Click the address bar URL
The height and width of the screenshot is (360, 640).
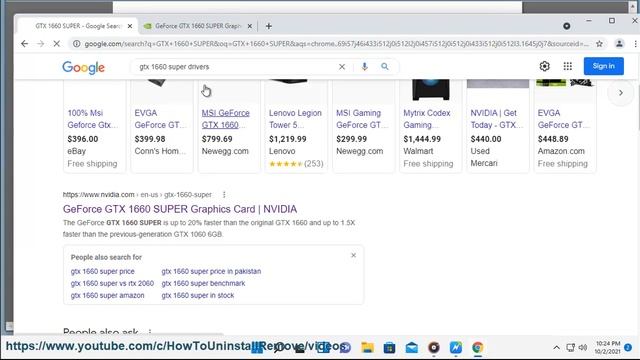[x=337, y=44]
